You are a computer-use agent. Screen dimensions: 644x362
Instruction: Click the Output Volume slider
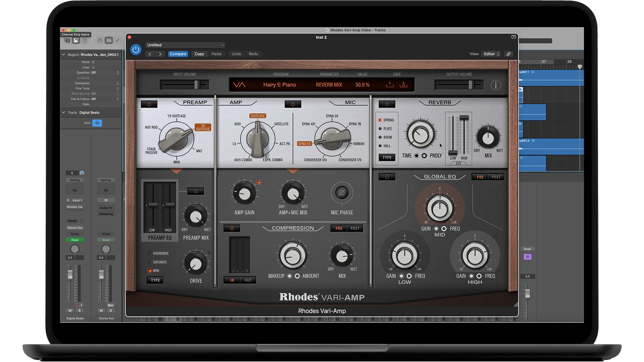tap(459, 85)
